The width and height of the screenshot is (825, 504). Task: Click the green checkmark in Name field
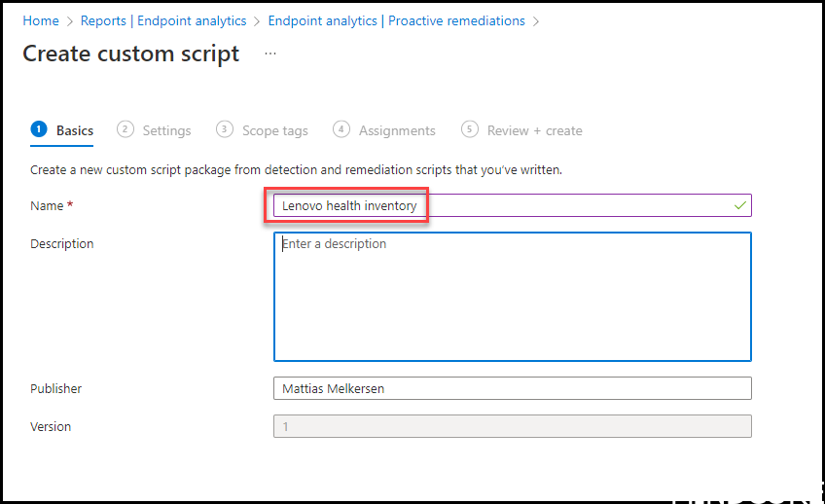[739, 205]
